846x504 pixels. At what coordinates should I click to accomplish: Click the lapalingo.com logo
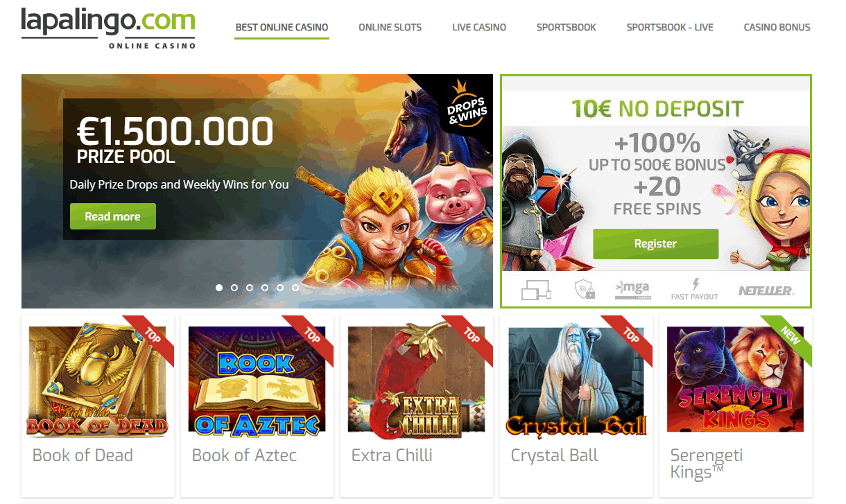(x=108, y=29)
